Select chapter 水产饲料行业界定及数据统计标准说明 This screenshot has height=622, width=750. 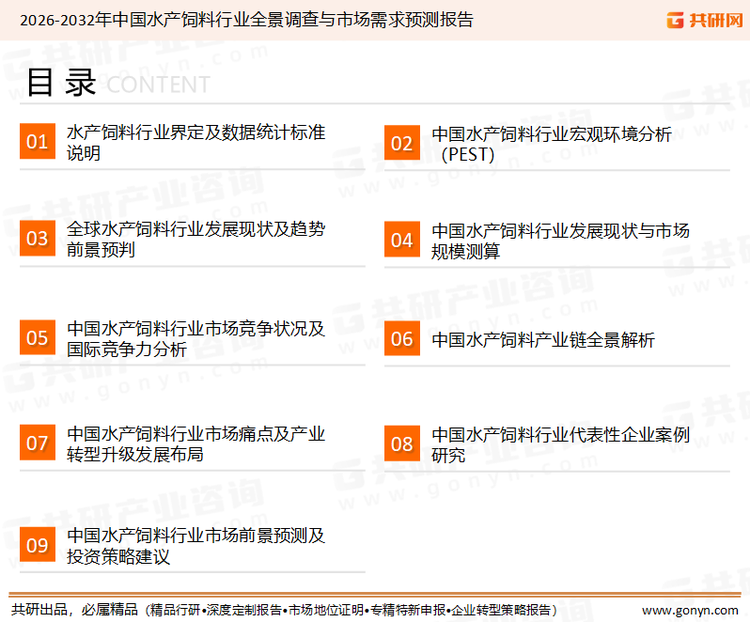click(x=196, y=143)
